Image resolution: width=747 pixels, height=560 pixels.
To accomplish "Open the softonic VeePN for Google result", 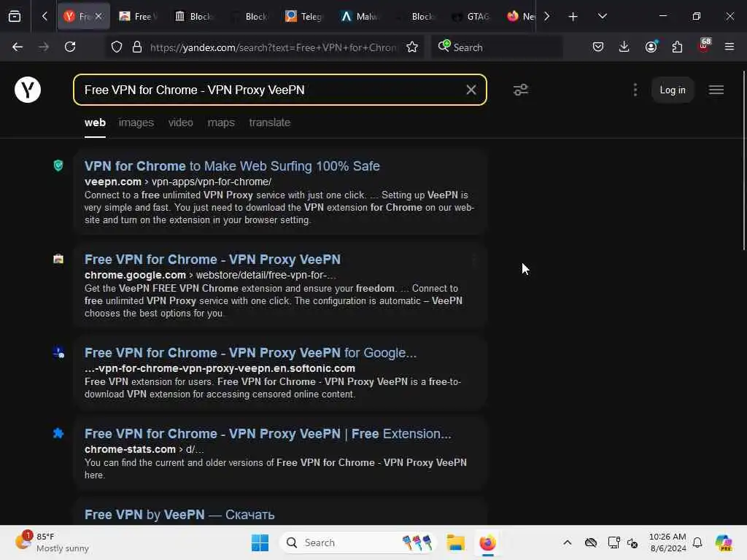I will pyautogui.click(x=251, y=353).
